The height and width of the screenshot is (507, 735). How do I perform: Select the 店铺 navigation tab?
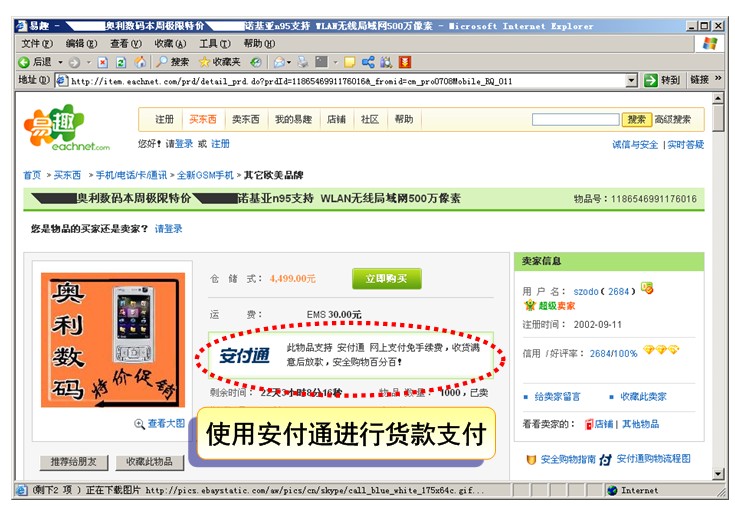pyautogui.click(x=336, y=119)
